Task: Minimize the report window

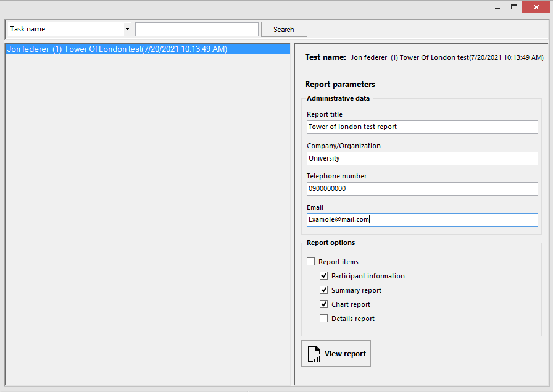Action: click(x=497, y=7)
